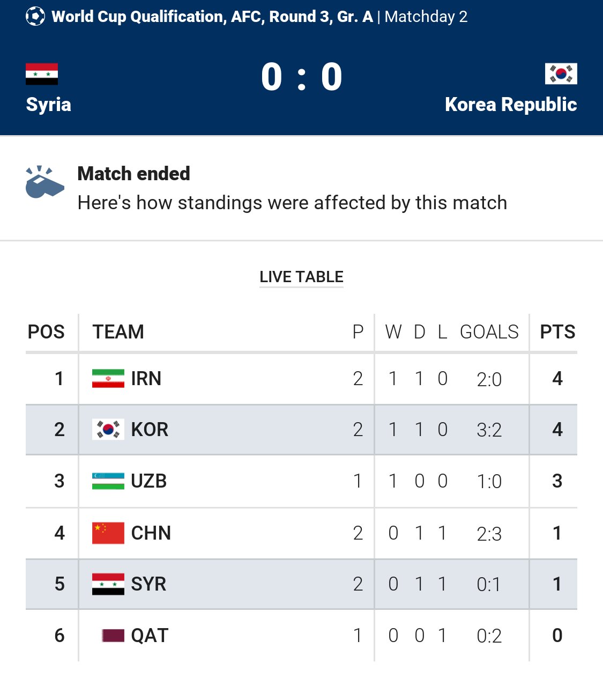Click the PTS column header
Image resolution: width=603 pixels, height=700 pixels.
[x=557, y=332]
